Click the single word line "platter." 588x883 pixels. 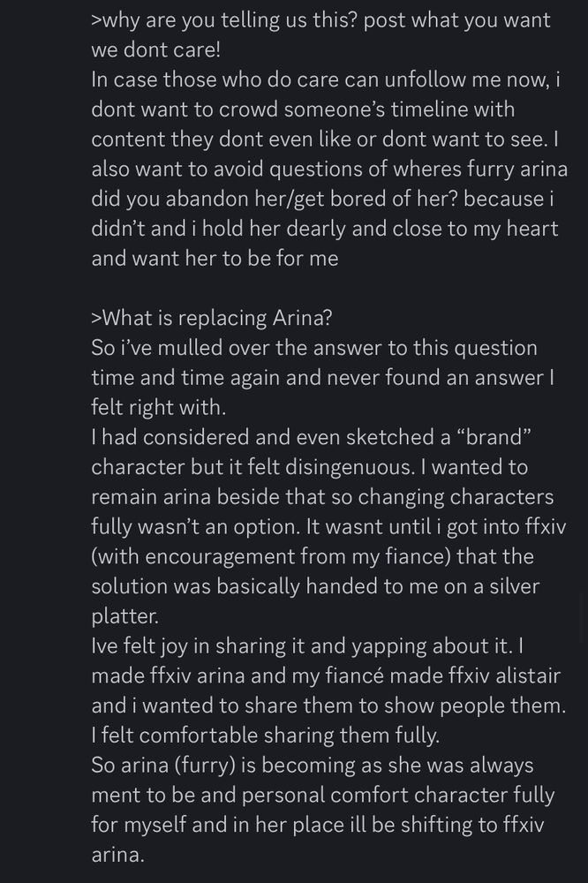pyautogui.click(x=125, y=616)
